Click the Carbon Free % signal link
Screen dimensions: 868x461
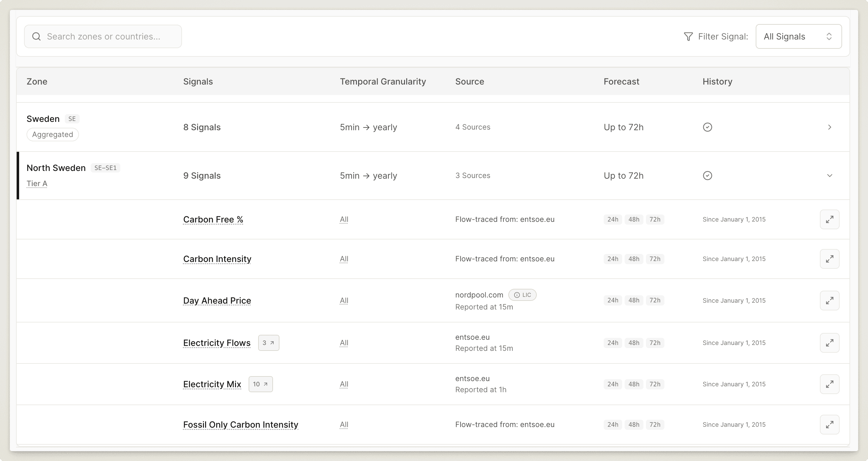[x=213, y=219]
